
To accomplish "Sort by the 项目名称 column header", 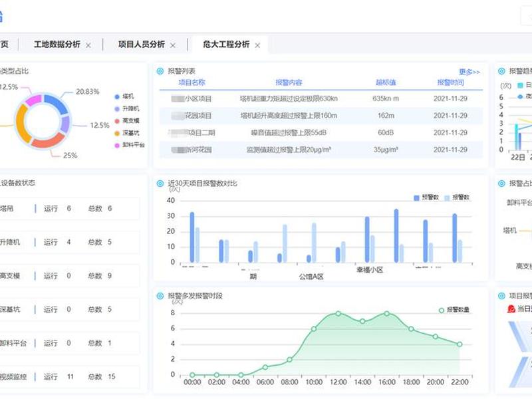I will click(x=192, y=82).
